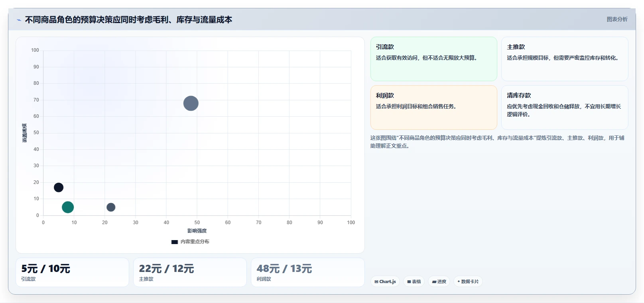Viewport: 644px width, 303px height.
Task: Open the 利润款 orange info card
Action: tap(434, 108)
